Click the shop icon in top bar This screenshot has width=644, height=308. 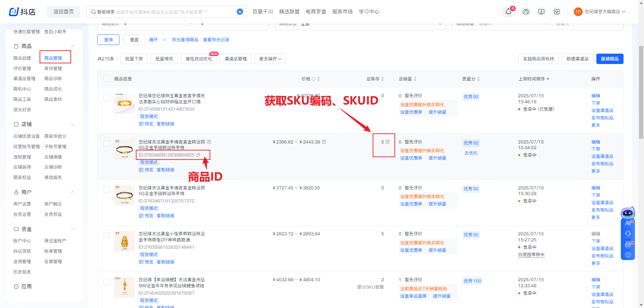tap(557, 12)
